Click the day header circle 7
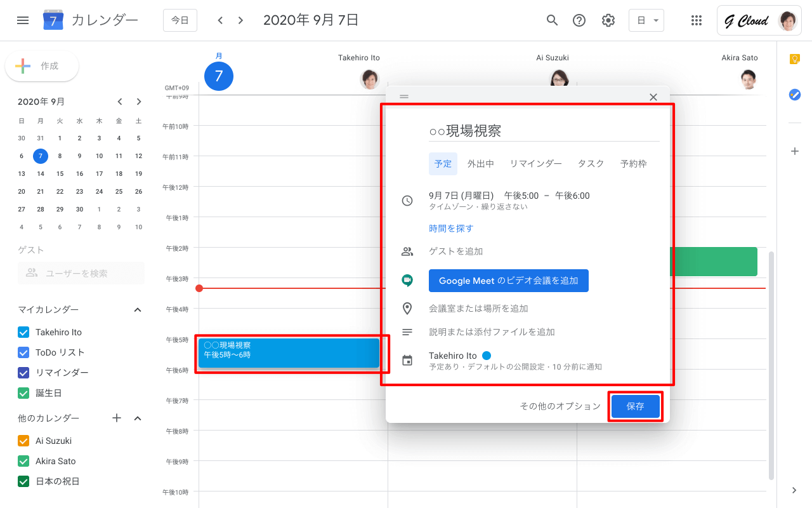812x508 pixels. coord(219,76)
